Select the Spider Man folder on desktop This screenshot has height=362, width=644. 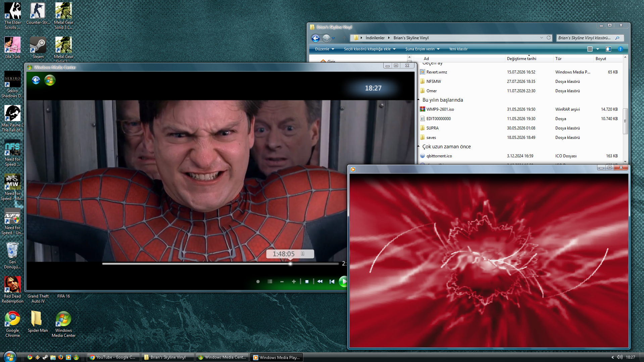(x=38, y=321)
